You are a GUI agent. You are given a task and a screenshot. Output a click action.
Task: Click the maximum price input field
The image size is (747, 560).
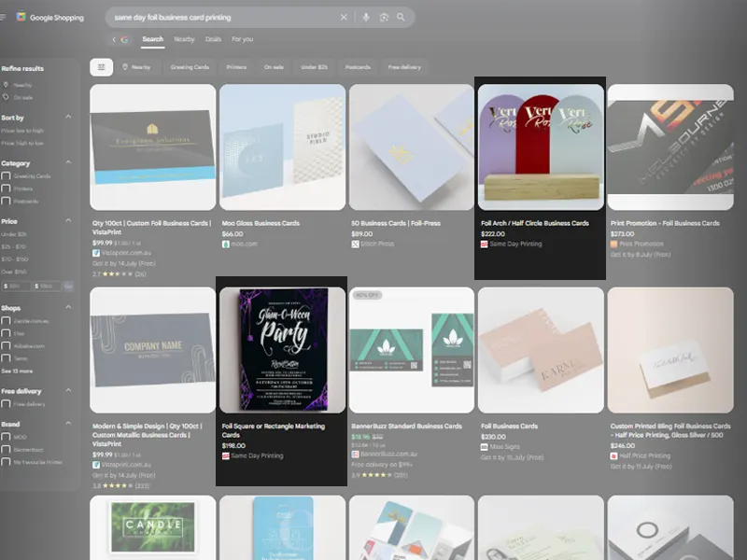[x=47, y=287]
